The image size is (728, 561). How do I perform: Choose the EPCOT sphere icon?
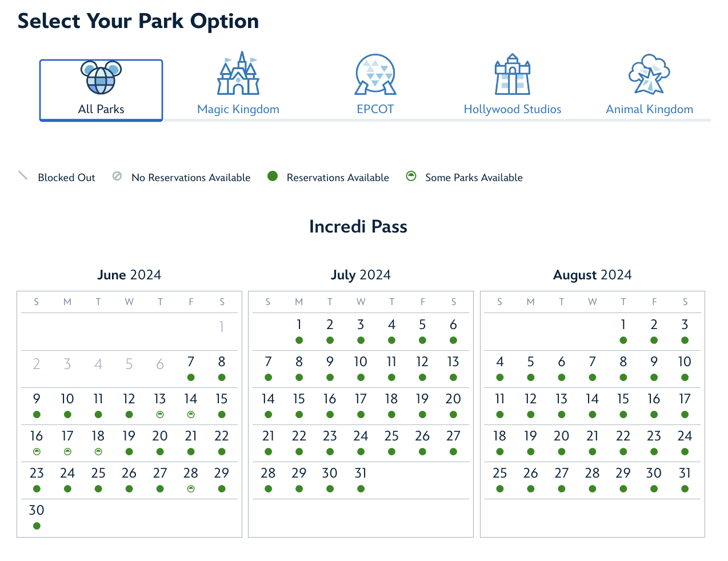pyautogui.click(x=375, y=74)
